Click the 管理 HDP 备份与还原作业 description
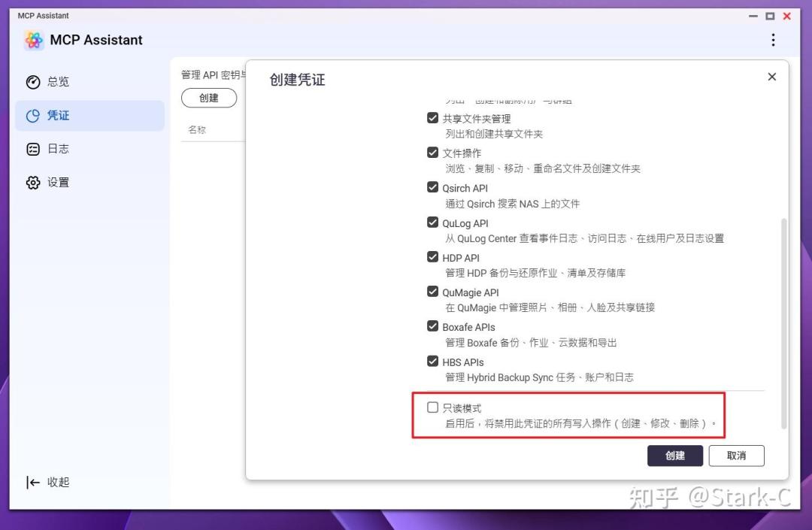812x530 pixels. pyautogui.click(x=535, y=273)
